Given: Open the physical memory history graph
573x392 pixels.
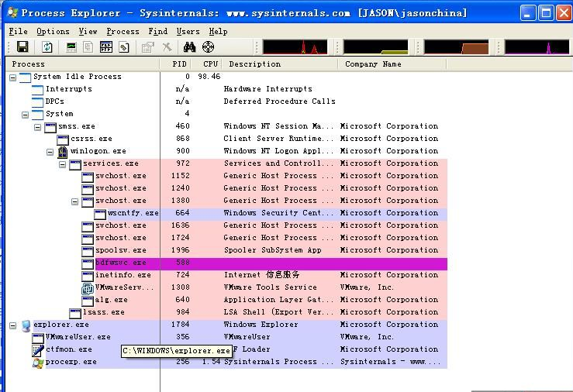Looking at the screenshot, I should [457, 47].
